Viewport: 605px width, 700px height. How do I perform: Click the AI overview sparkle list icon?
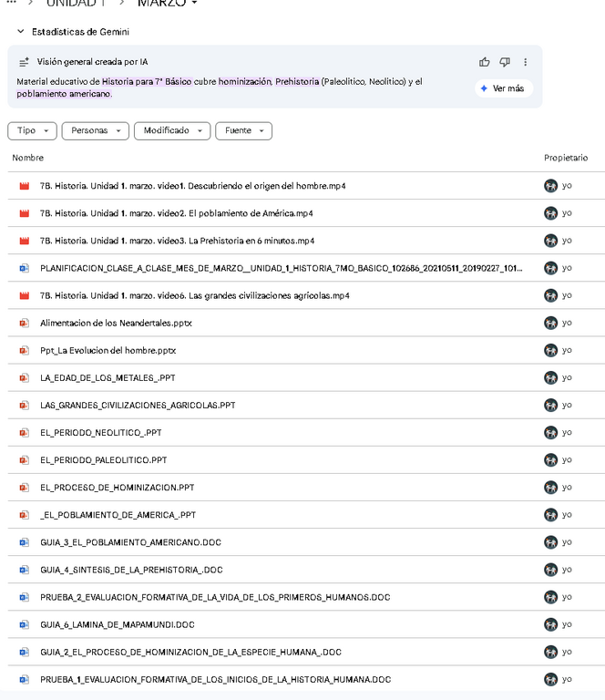[24, 62]
